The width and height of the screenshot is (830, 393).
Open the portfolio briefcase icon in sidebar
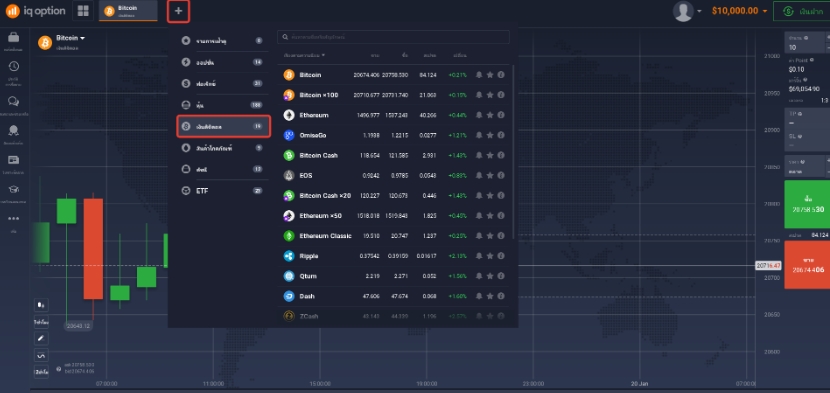14,38
